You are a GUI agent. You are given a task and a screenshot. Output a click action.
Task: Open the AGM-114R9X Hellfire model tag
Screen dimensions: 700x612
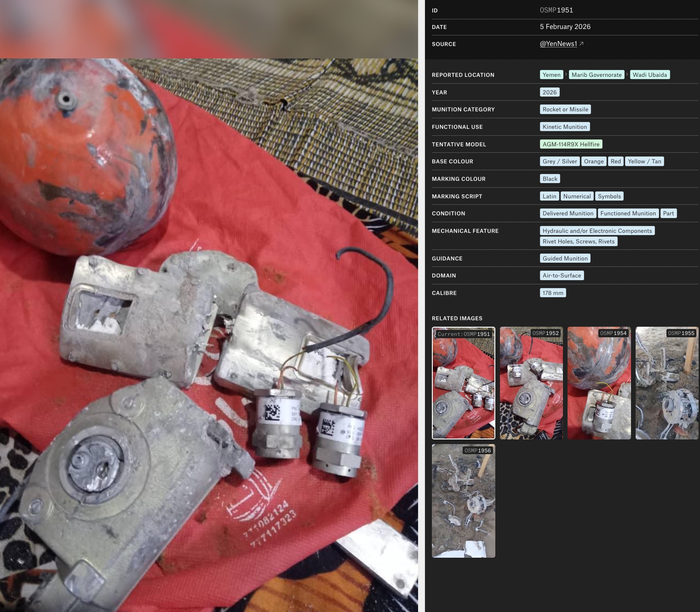[x=571, y=144]
